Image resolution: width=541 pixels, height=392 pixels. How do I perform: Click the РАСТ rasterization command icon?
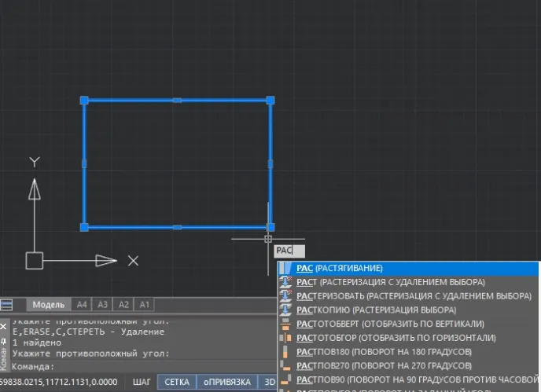tap(286, 282)
